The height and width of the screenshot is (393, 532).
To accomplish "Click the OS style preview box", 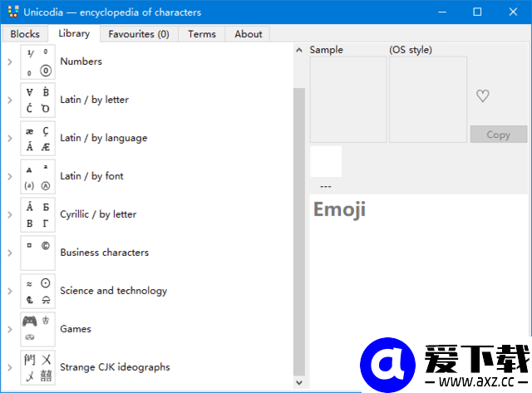I will [428, 100].
